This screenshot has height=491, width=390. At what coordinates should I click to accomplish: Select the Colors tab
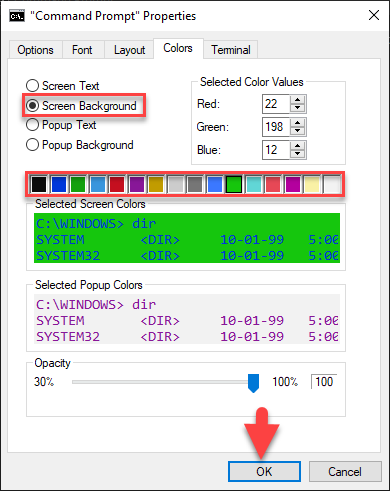coord(178,48)
